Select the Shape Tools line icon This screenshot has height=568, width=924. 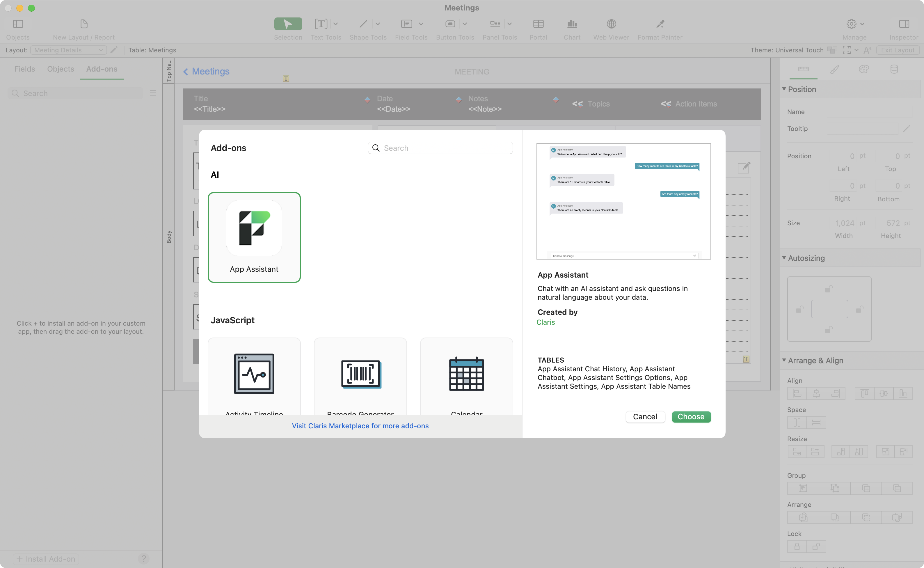tap(363, 24)
